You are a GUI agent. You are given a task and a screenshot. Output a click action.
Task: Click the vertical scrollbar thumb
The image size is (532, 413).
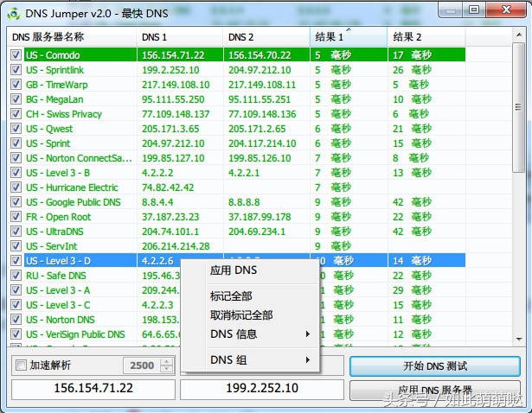[519, 107]
